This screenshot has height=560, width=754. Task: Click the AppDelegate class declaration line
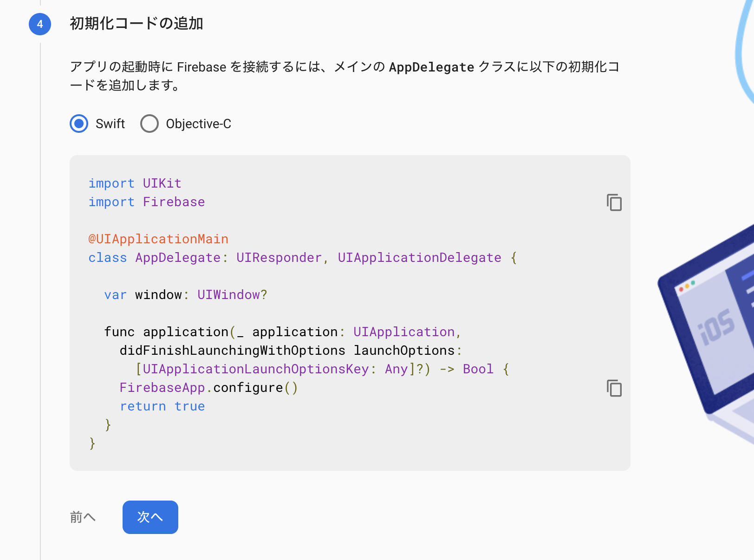(x=302, y=257)
